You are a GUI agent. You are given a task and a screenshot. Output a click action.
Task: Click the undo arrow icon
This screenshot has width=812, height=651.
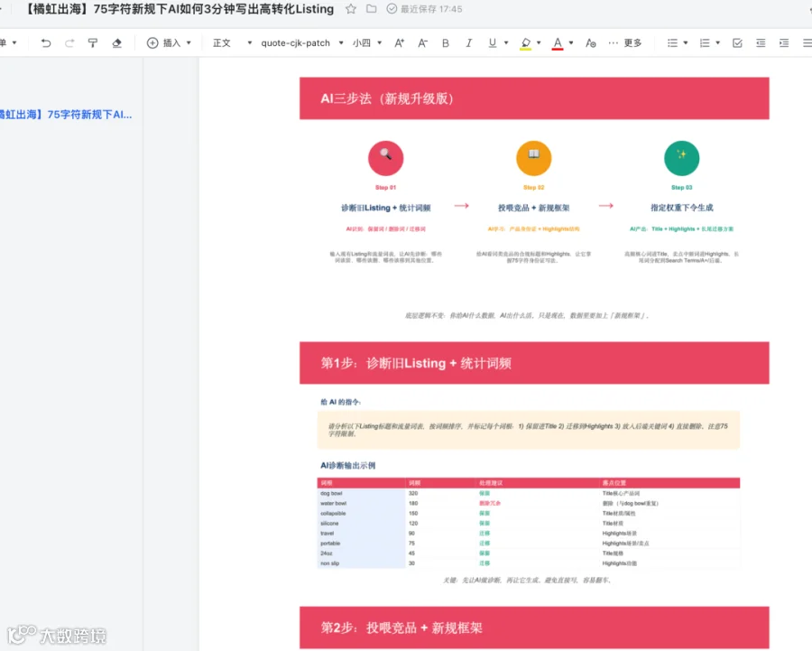coord(46,43)
